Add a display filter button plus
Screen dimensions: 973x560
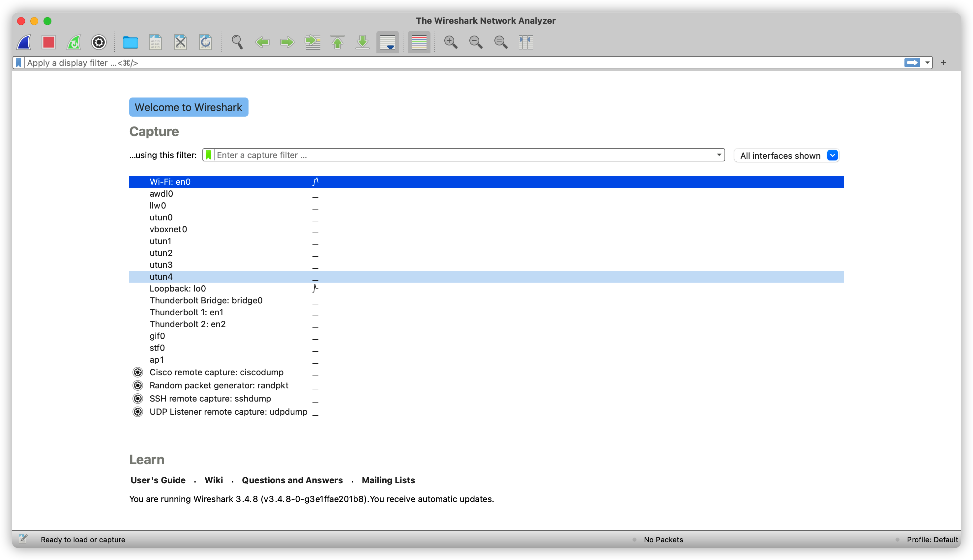pyautogui.click(x=943, y=63)
